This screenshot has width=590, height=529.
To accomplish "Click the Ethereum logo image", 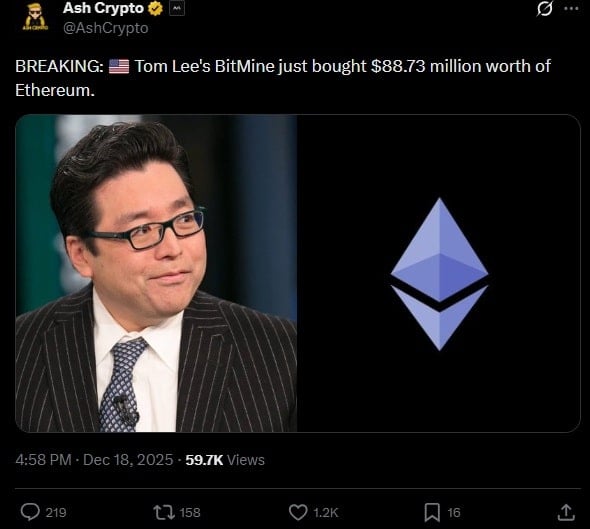I will click(439, 273).
